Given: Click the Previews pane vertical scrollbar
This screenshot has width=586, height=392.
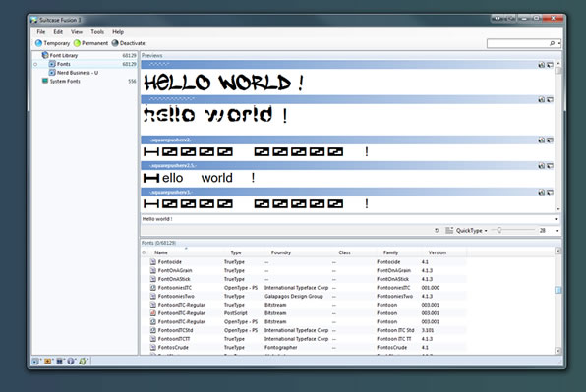Looking at the screenshot, I should [558, 137].
